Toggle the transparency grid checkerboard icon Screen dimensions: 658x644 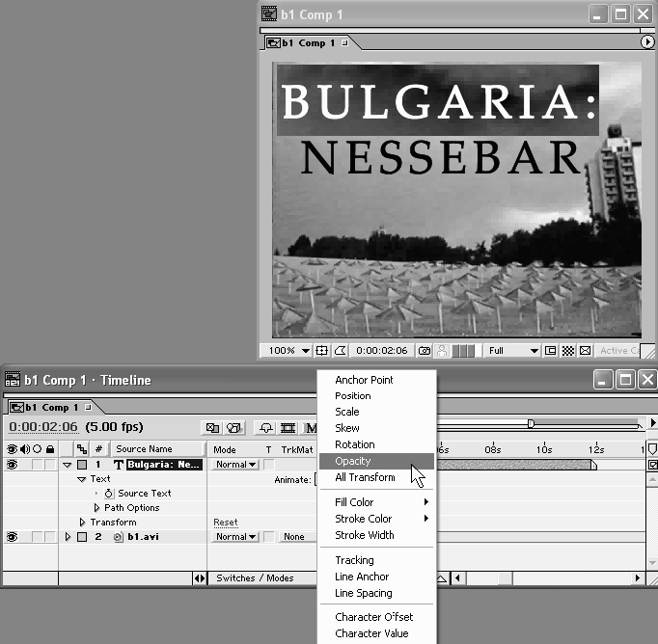click(x=568, y=351)
